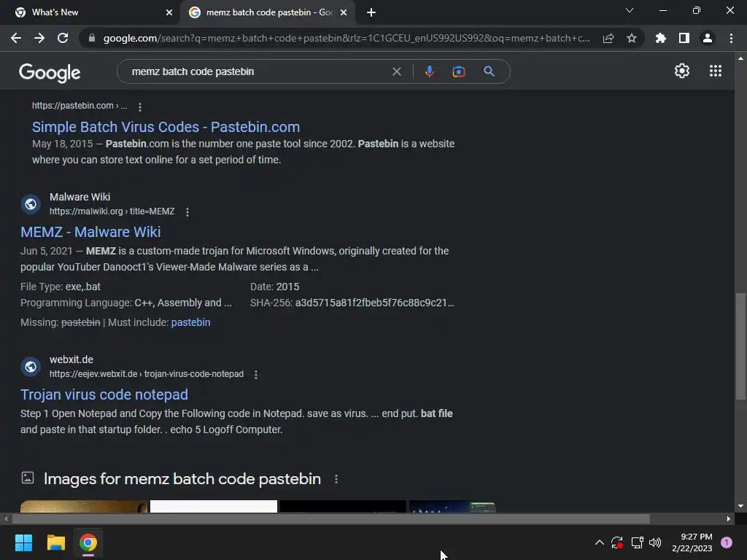Open a new browser tab
The image size is (747, 560).
(371, 12)
